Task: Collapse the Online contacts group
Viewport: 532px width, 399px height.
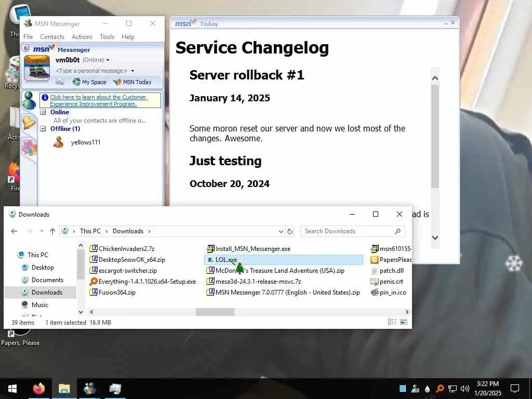Action: tap(43, 112)
